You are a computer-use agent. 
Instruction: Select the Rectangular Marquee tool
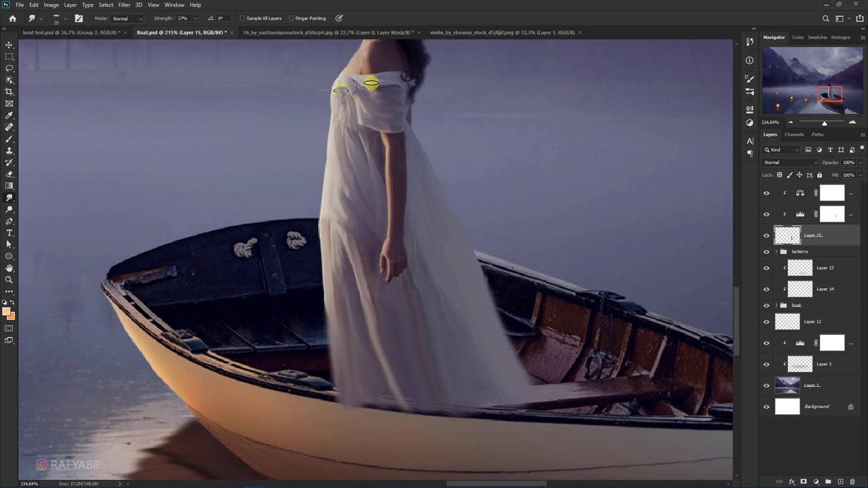tap(9, 56)
